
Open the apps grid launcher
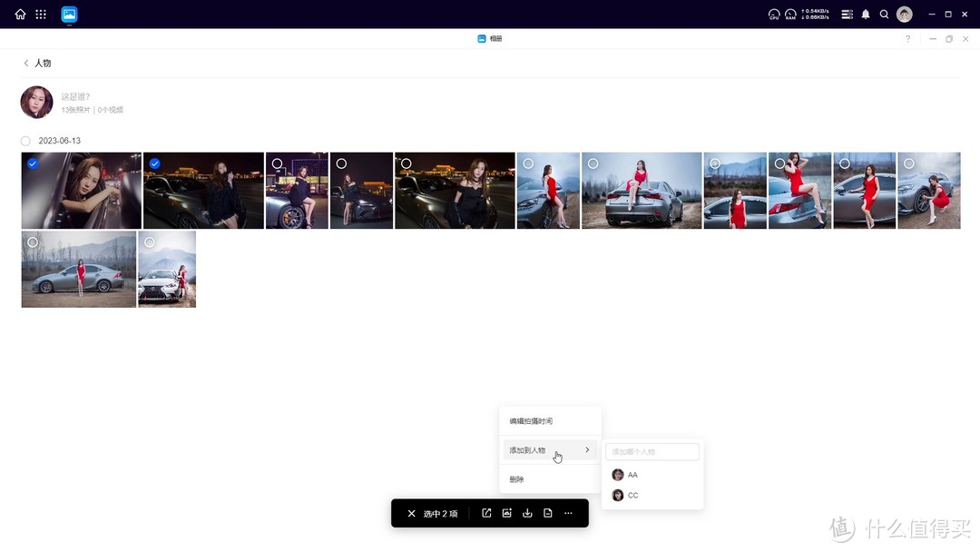tap(41, 15)
